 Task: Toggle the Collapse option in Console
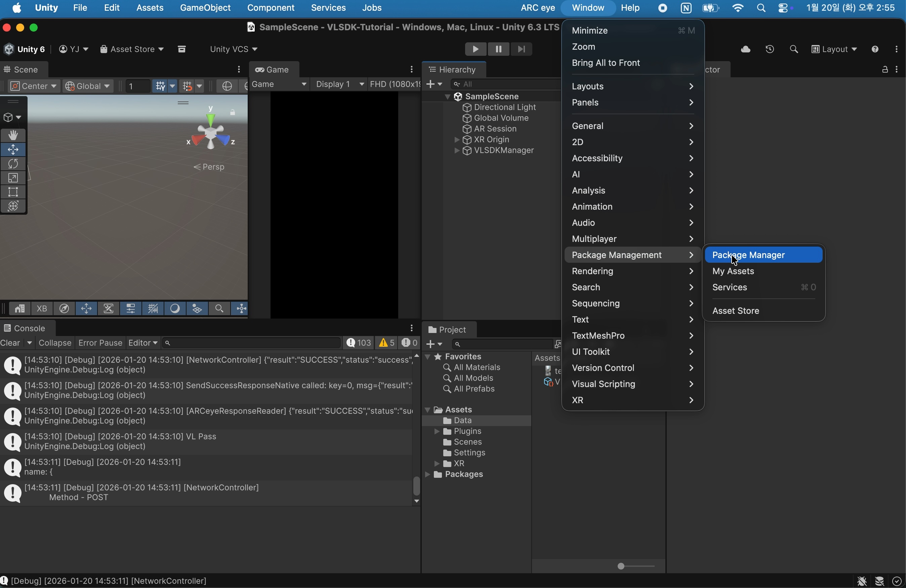click(x=55, y=343)
